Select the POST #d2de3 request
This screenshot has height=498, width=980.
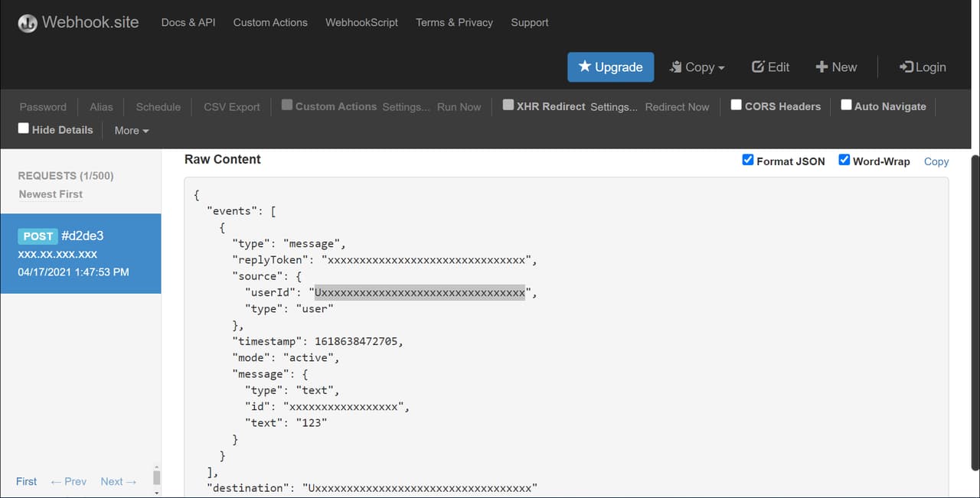pos(80,253)
